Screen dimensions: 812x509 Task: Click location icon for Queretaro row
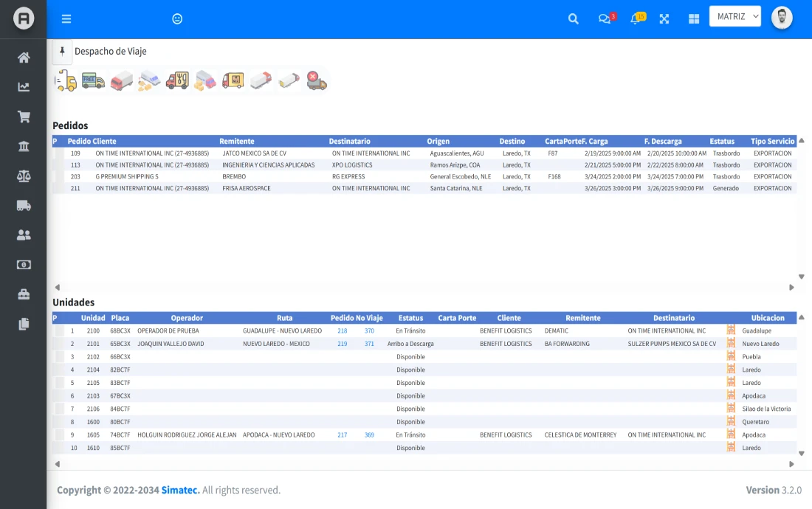(x=731, y=420)
